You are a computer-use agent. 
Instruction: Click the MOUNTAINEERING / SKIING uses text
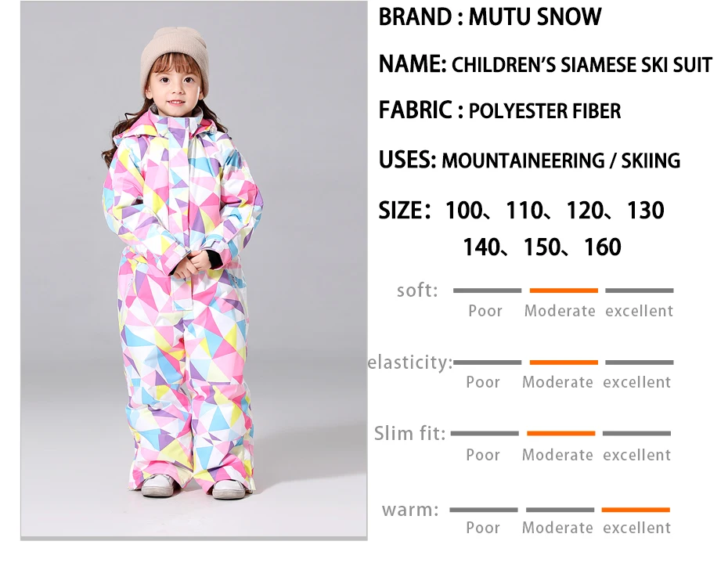[560, 161]
